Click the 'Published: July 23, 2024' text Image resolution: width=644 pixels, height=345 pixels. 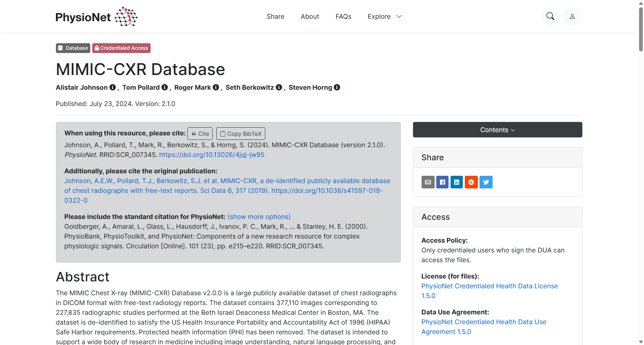click(93, 104)
